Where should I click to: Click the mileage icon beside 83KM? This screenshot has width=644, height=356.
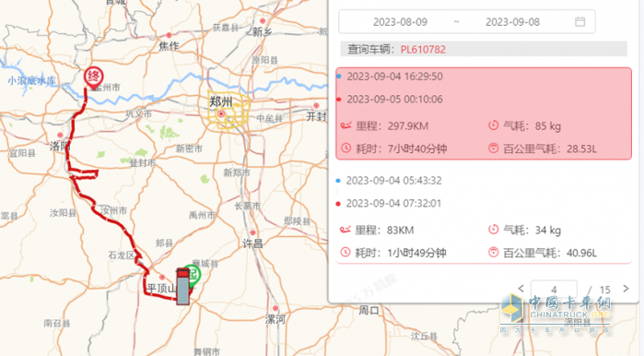(345, 230)
